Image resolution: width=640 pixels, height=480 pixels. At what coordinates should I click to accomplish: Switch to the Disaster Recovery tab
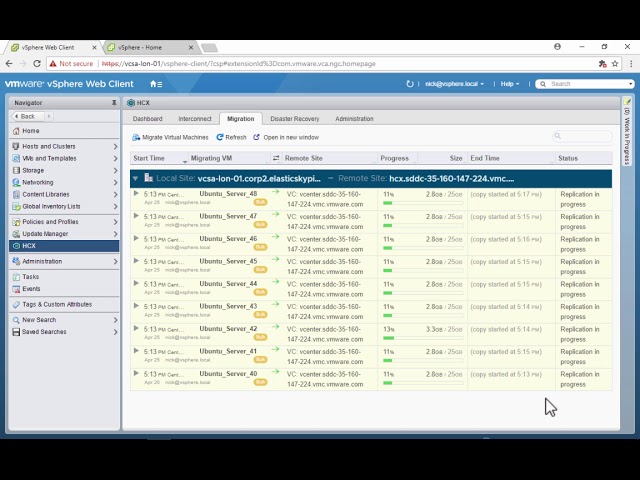pyautogui.click(x=294, y=119)
